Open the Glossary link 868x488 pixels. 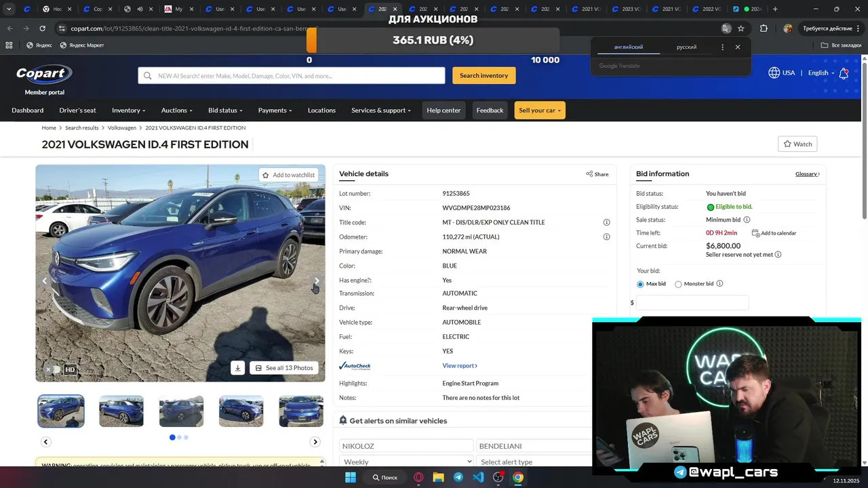click(x=808, y=174)
